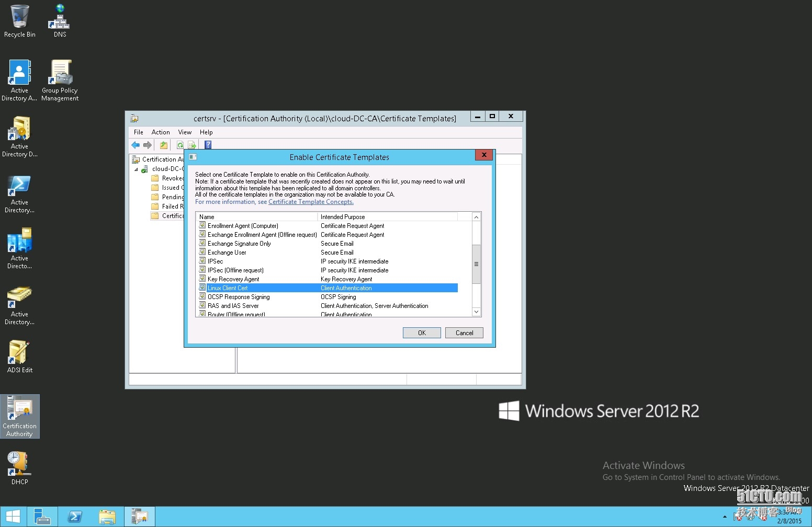
Task: Click the Linux Client Cert template icon
Action: (202, 288)
